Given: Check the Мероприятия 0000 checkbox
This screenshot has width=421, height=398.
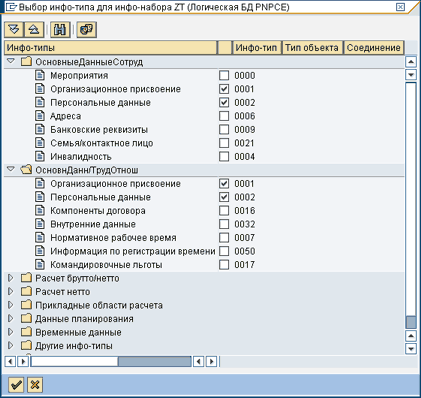Looking at the screenshot, I should (x=224, y=75).
